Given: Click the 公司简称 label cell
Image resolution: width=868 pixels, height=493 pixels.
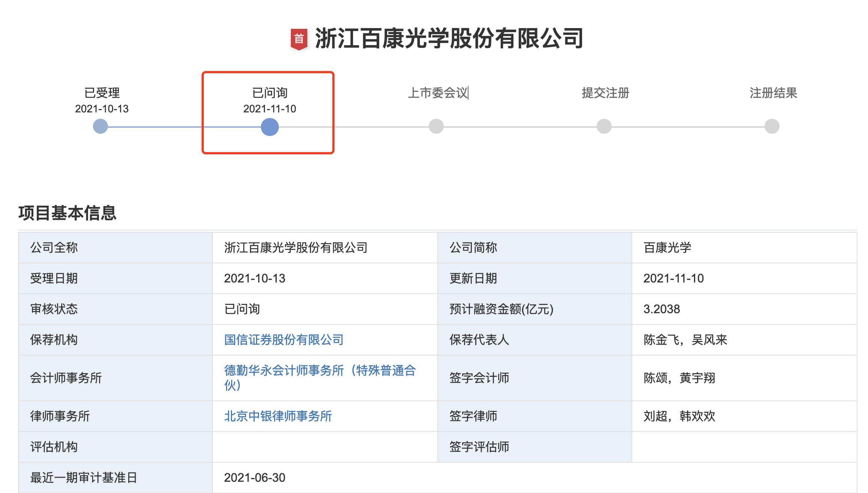Looking at the screenshot, I should [x=535, y=248].
